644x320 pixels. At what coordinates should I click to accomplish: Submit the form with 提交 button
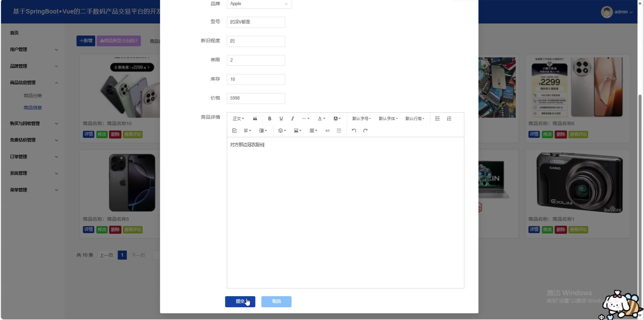pos(240,302)
